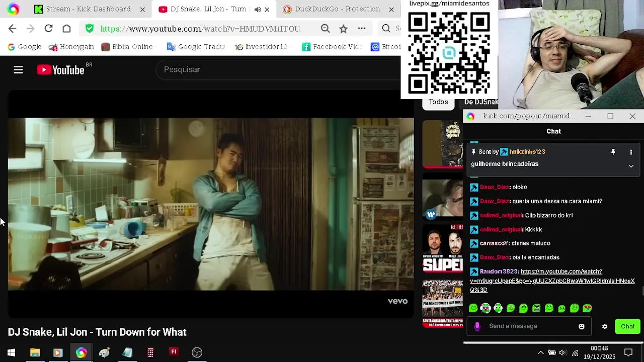Open the Windows notification center icon

[x=628, y=352]
